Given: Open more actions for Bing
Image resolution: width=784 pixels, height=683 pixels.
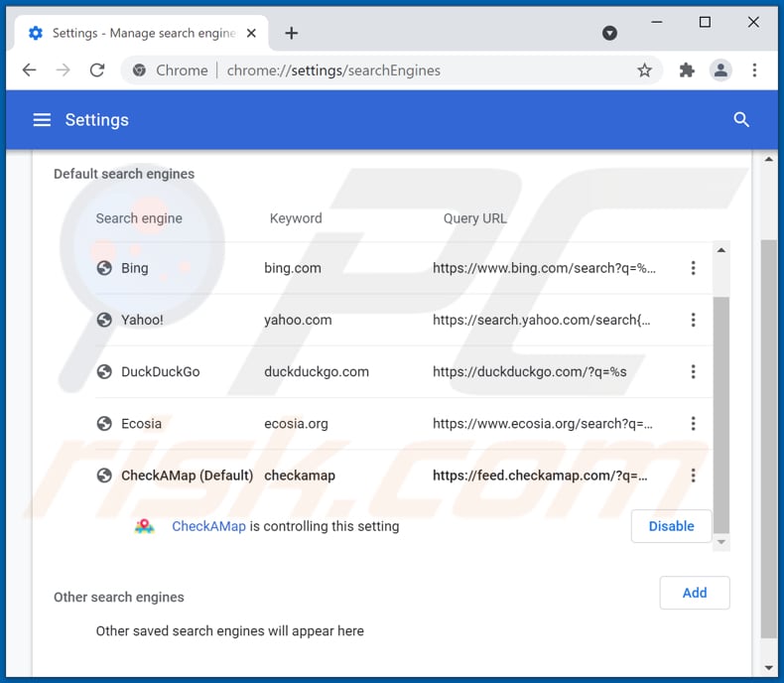Looking at the screenshot, I should coord(693,268).
